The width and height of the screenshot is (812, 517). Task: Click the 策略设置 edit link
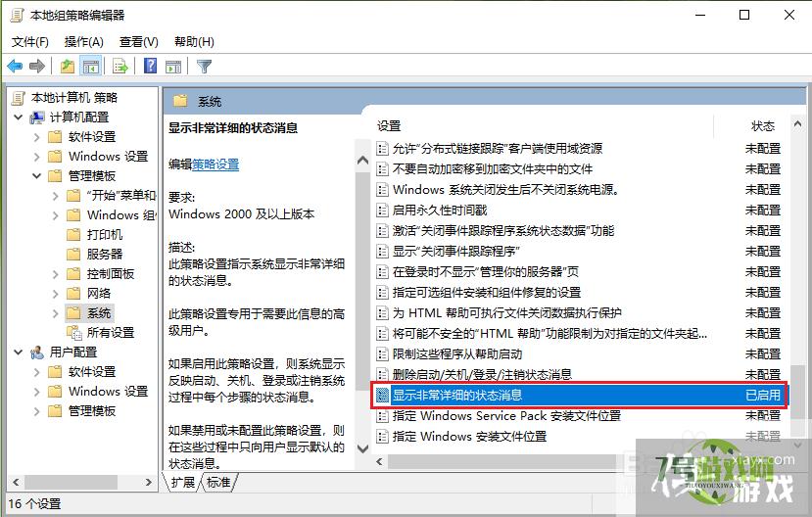215,164
